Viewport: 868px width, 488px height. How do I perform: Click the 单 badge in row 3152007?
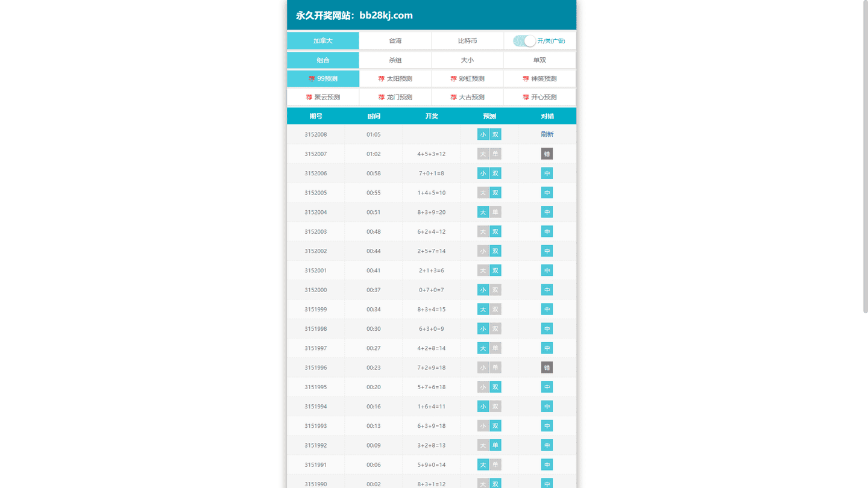[x=495, y=154]
